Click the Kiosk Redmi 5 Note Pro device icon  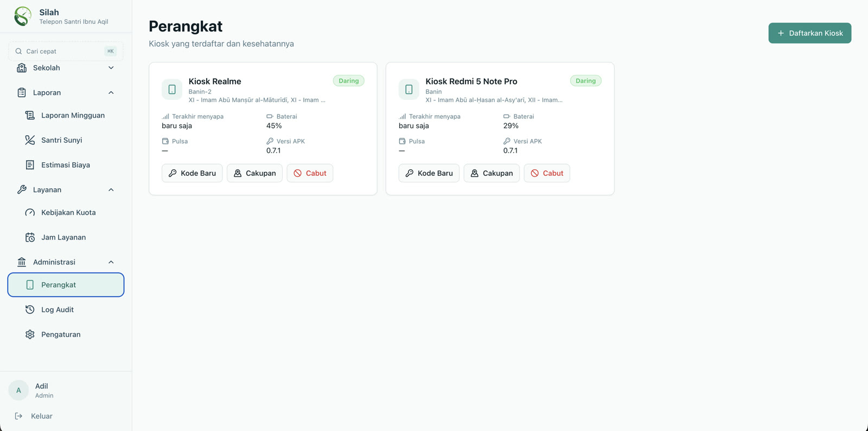409,90
